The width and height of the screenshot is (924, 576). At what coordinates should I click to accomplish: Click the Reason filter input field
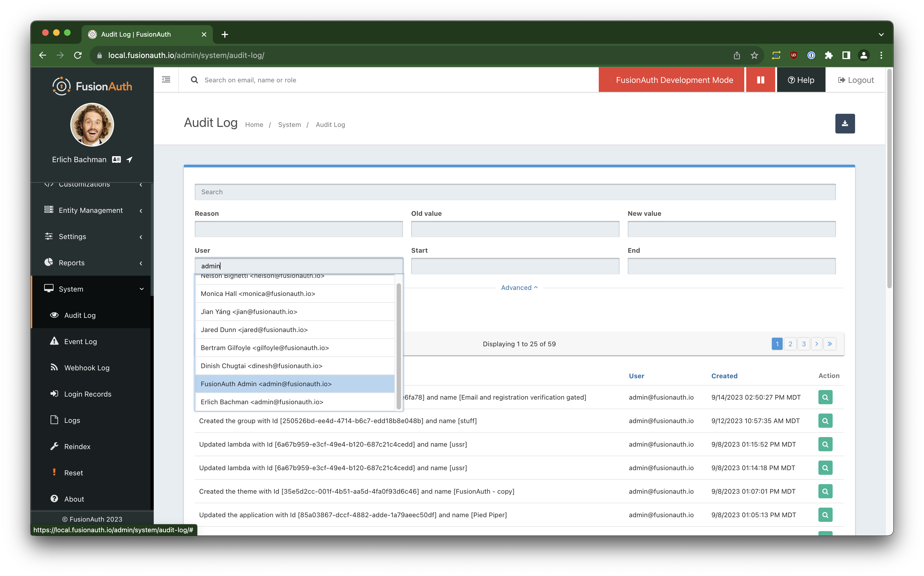click(298, 229)
